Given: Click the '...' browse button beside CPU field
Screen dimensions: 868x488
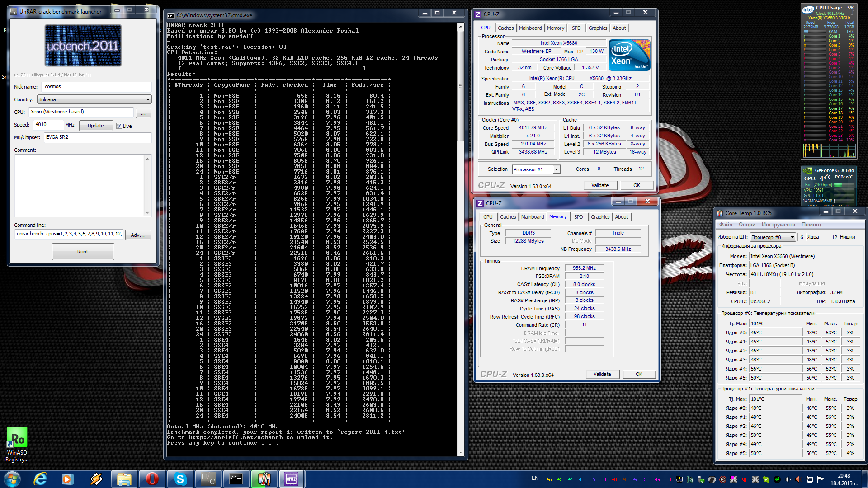Looking at the screenshot, I should 143,113.
